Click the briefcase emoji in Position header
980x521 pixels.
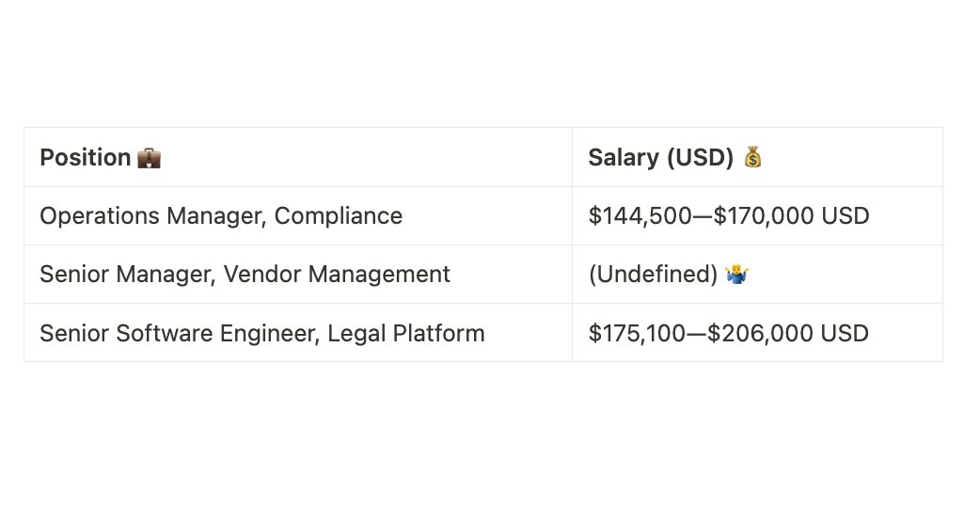point(149,158)
